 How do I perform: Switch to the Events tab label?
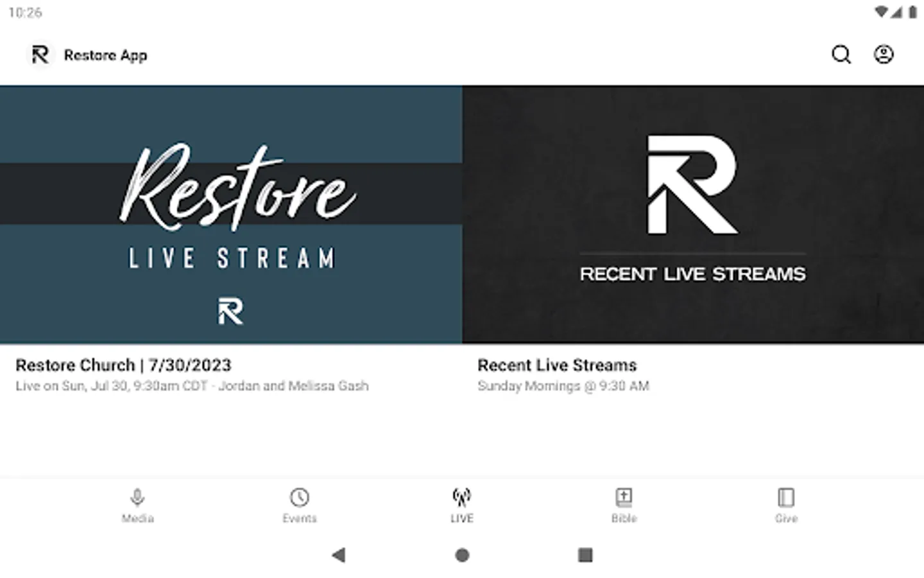click(300, 518)
